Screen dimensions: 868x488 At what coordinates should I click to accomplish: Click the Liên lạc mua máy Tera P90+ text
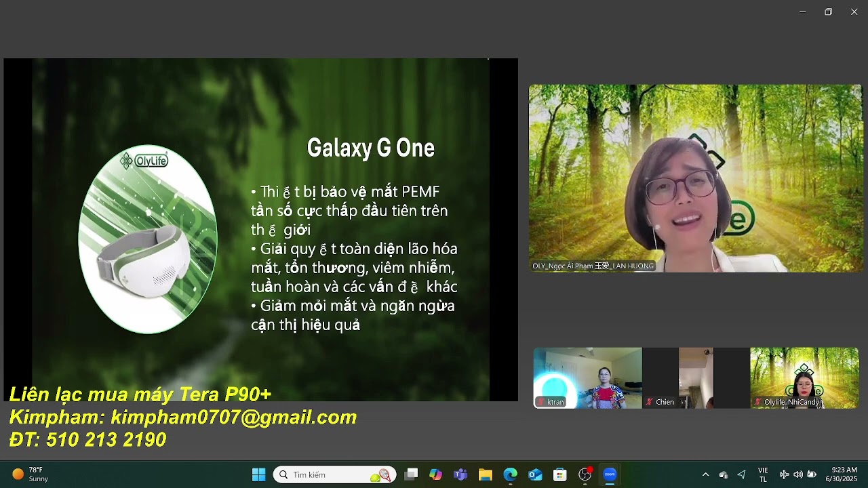point(140,394)
